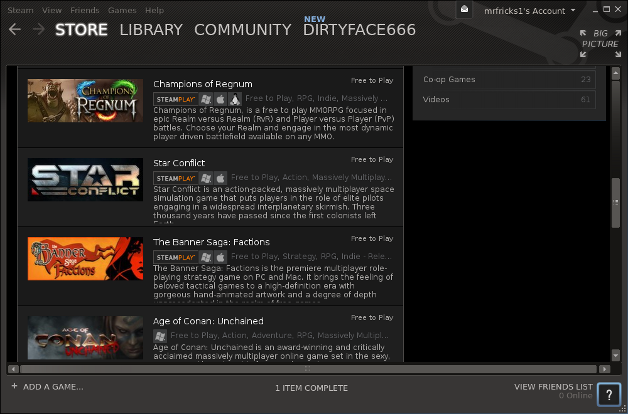628x414 pixels.
Task: Click Star Conflict thumbnail image
Action: 85,179
